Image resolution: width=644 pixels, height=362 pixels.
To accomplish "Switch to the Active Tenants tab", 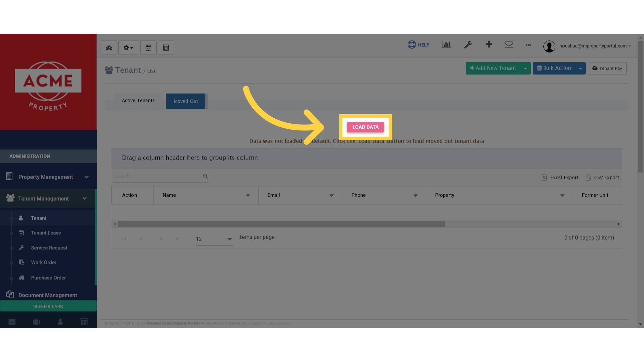I will [138, 101].
